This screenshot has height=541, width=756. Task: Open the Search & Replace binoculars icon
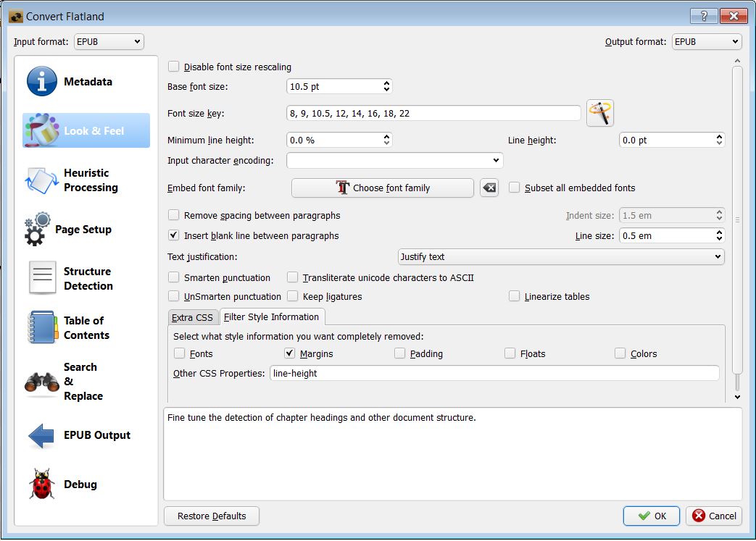click(42, 382)
